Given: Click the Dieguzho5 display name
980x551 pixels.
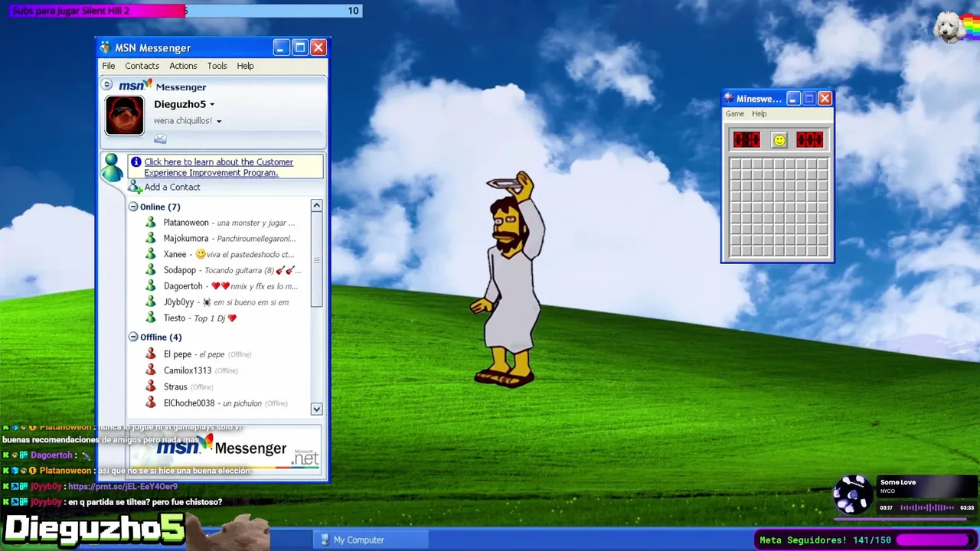Looking at the screenshot, I should tap(180, 104).
